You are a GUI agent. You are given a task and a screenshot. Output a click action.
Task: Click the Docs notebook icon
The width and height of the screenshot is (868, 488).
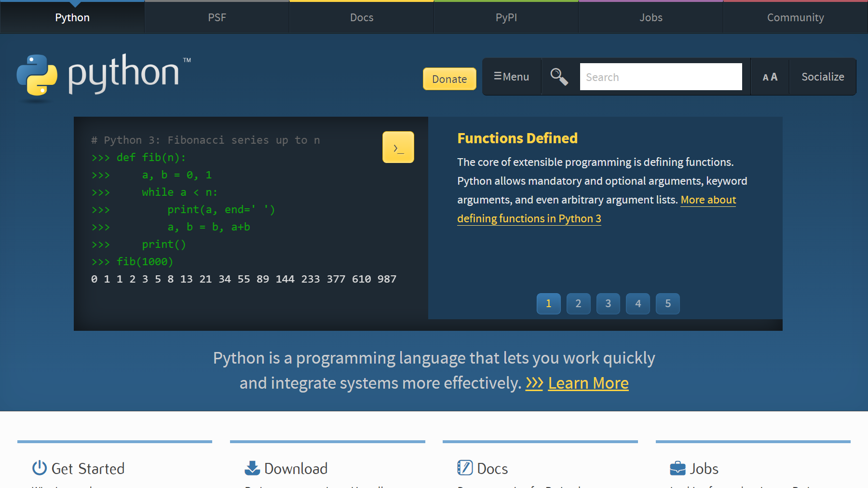click(x=464, y=467)
